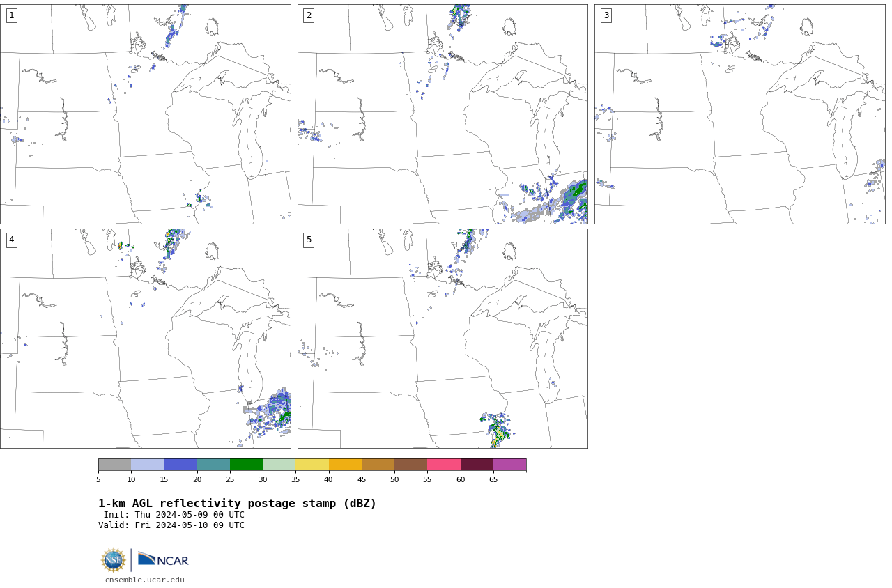892x588 pixels.
Task: Click the member number 5 label box
Action: pos(309,240)
